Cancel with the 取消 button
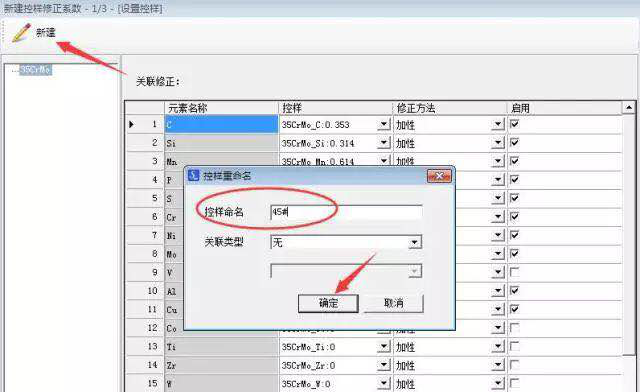The width and height of the screenshot is (640, 392). coord(393,303)
